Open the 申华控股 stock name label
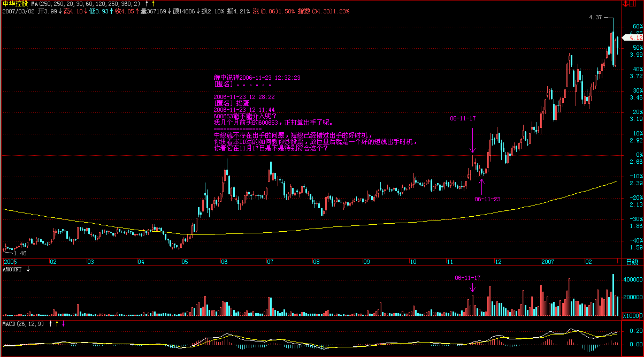 (x=15, y=4)
